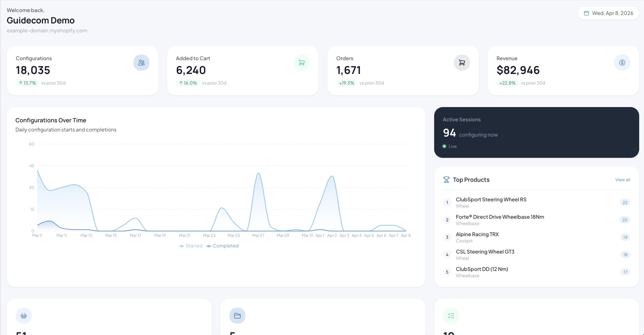Click rank number 3 in Top Products
Image resolution: width=644 pixels, height=335 pixels.
[447, 237]
